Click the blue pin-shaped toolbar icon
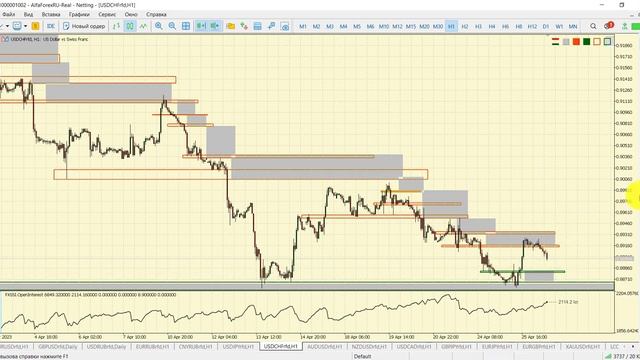Screen dimensions: 640x360 click(x=271, y=26)
